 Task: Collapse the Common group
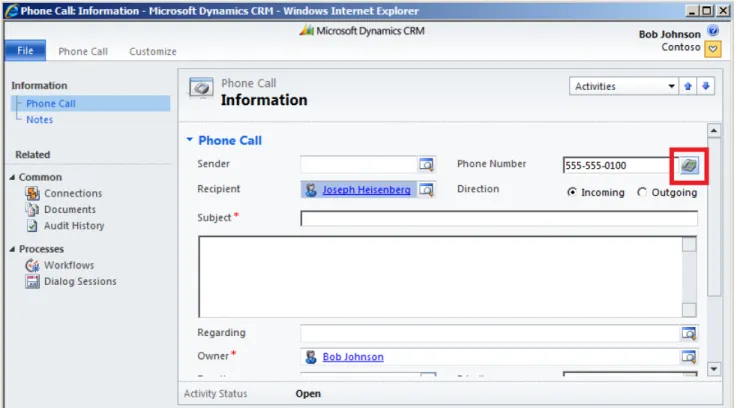point(12,177)
